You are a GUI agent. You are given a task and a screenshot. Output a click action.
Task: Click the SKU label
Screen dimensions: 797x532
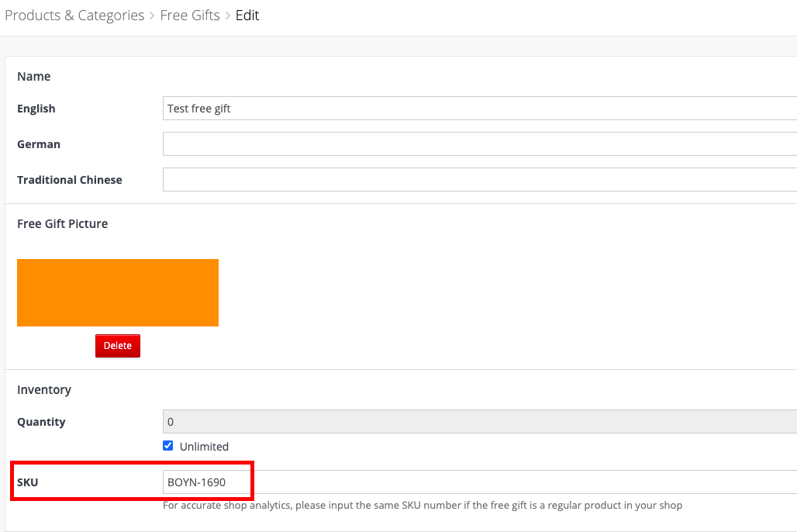point(27,482)
